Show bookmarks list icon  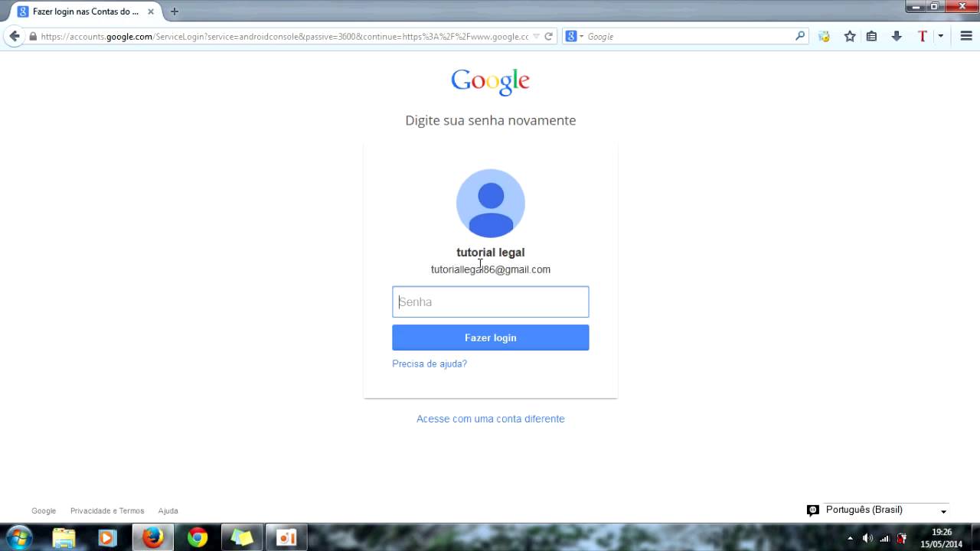871,37
